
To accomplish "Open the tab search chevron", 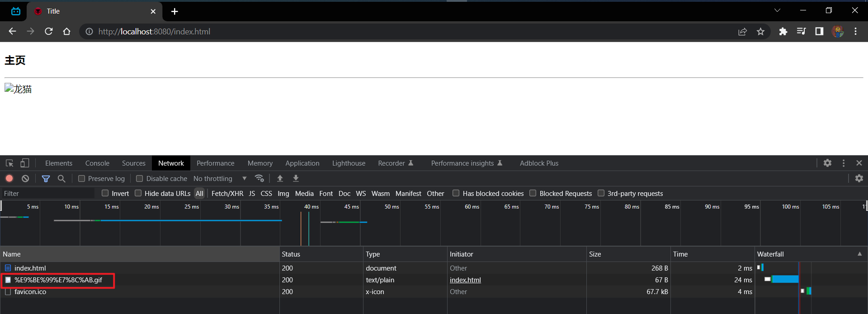I will click(777, 10).
